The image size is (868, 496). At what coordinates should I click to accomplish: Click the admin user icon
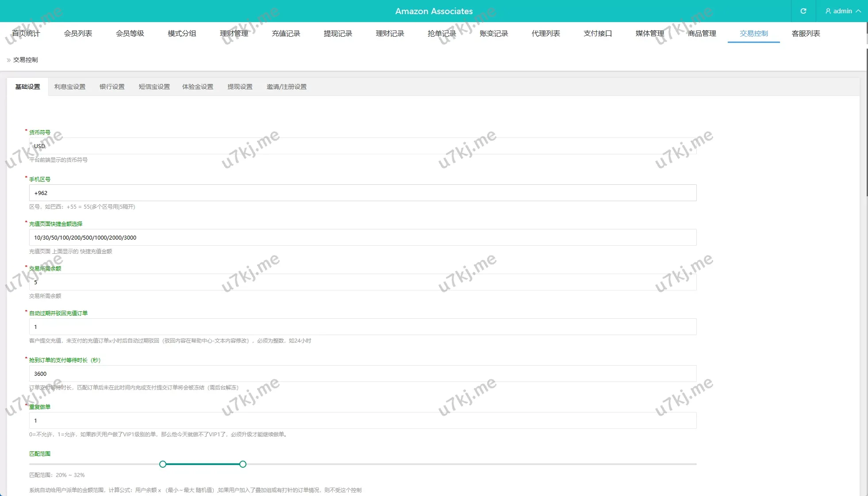(828, 11)
